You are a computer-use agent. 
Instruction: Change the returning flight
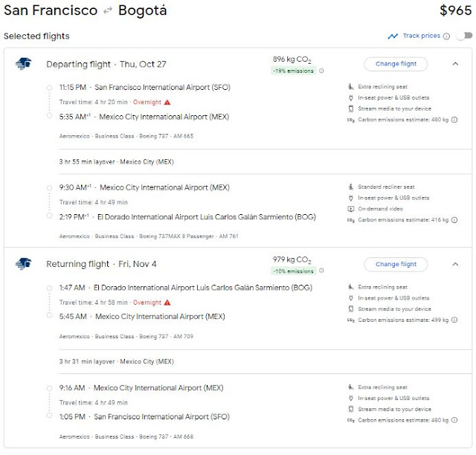click(396, 264)
